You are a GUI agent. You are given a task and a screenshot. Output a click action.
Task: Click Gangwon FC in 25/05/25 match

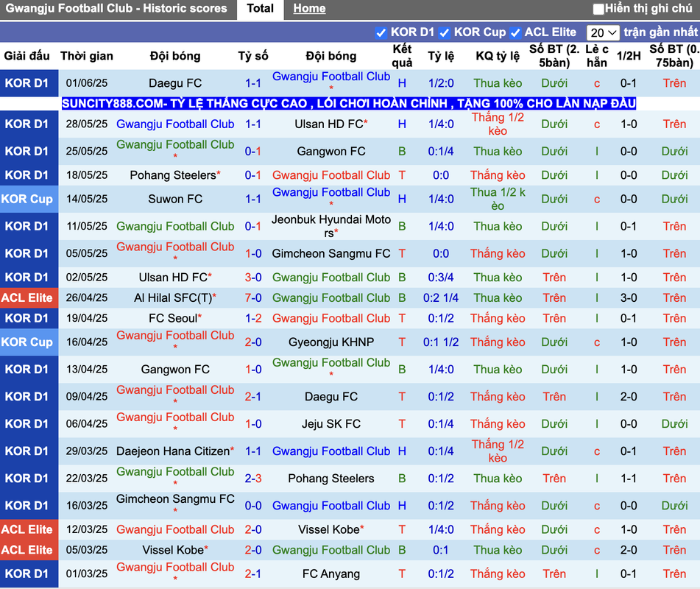pos(330,152)
